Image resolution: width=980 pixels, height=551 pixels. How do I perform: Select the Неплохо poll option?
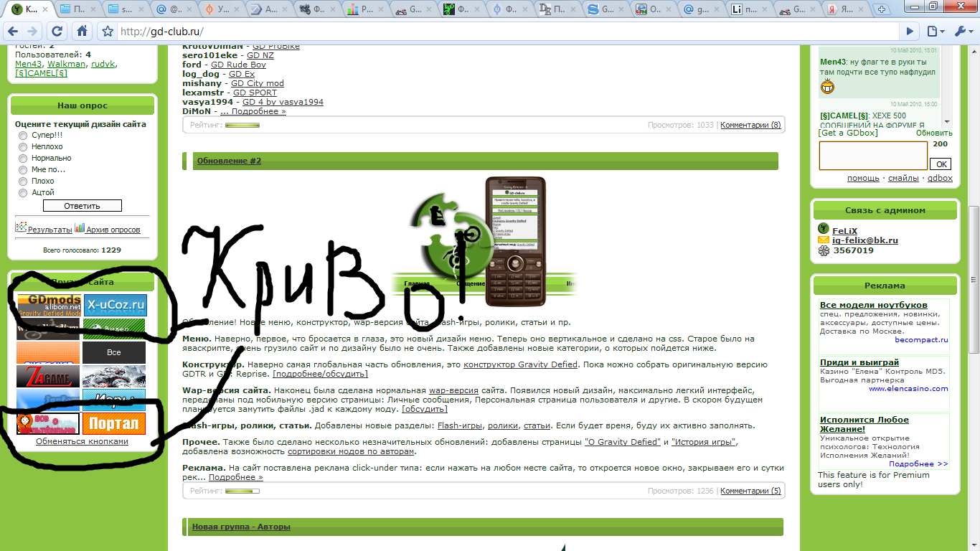[23, 146]
